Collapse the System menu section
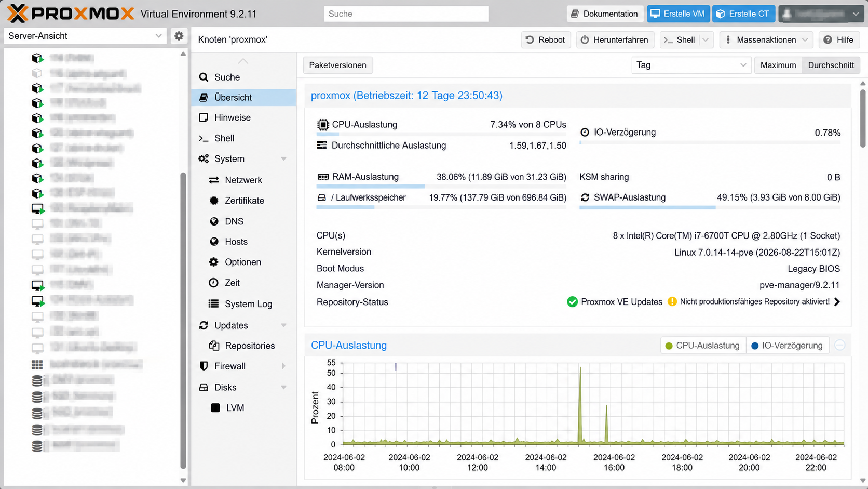Image resolution: width=868 pixels, height=489 pixels. click(x=283, y=159)
